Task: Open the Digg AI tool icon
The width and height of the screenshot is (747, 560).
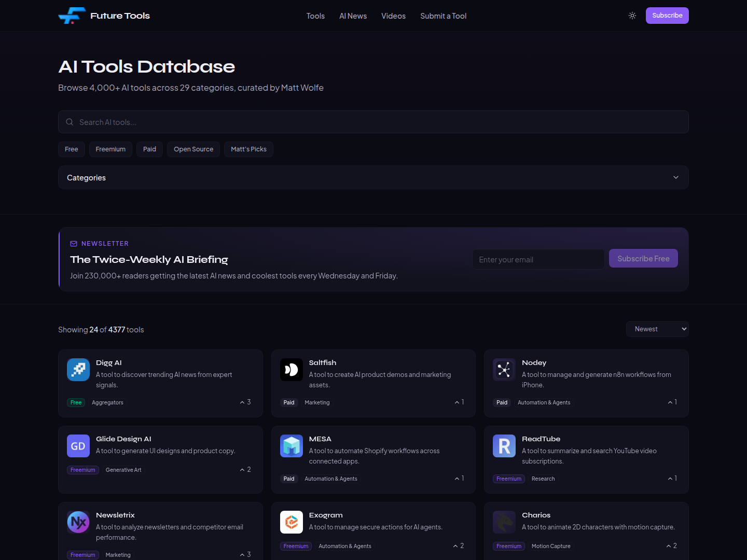Action: tap(78, 370)
